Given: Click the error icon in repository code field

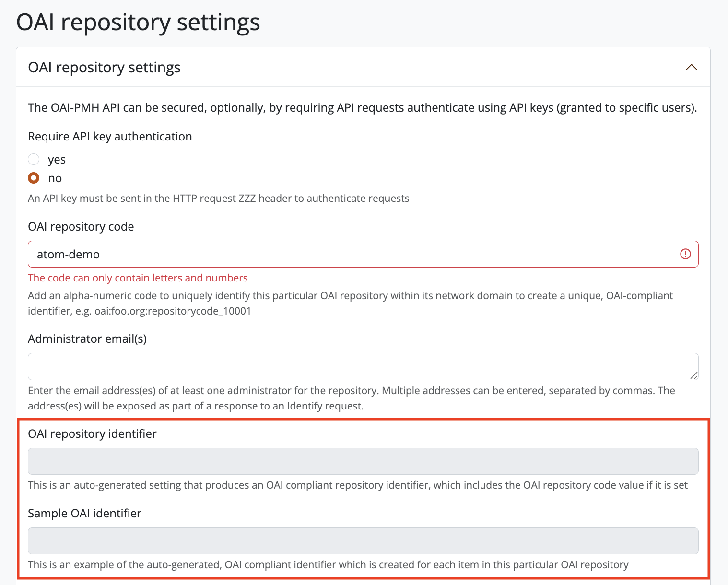Looking at the screenshot, I should pyautogui.click(x=685, y=254).
